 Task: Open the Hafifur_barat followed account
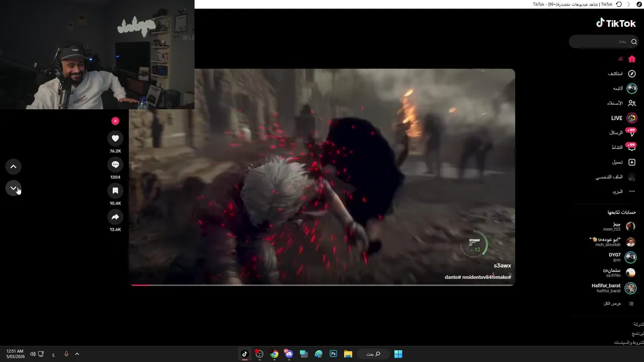tap(614, 288)
